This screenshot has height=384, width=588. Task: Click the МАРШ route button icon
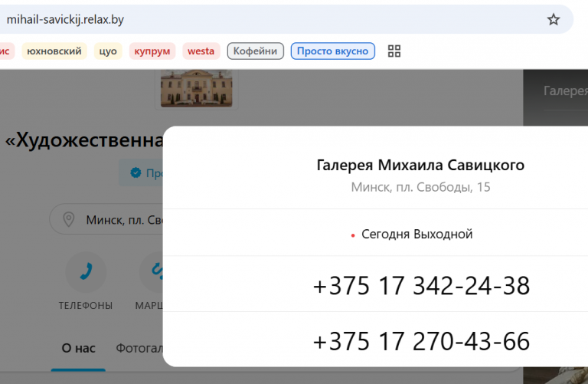click(151, 272)
